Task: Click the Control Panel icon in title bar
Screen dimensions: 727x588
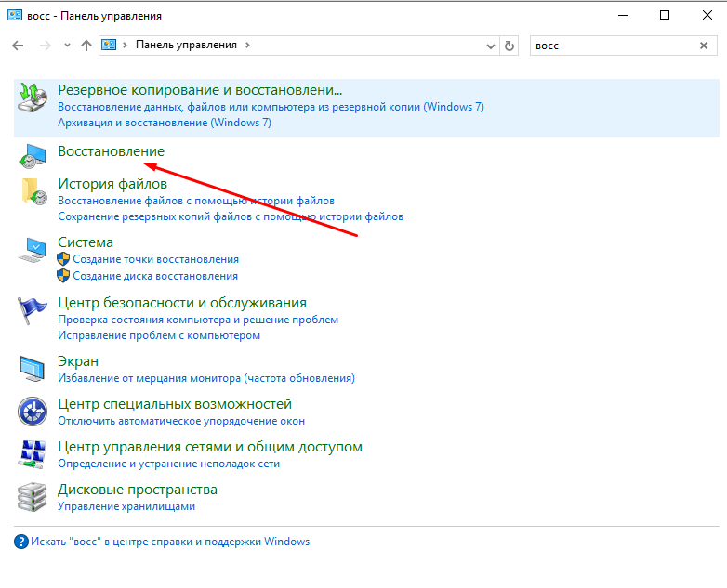Action: tap(15, 15)
